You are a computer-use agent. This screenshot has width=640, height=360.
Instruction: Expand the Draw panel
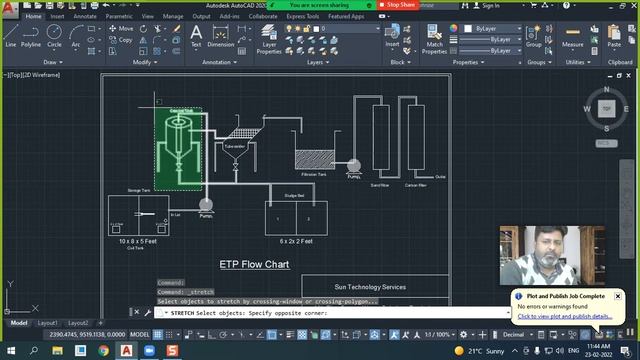click(53, 62)
